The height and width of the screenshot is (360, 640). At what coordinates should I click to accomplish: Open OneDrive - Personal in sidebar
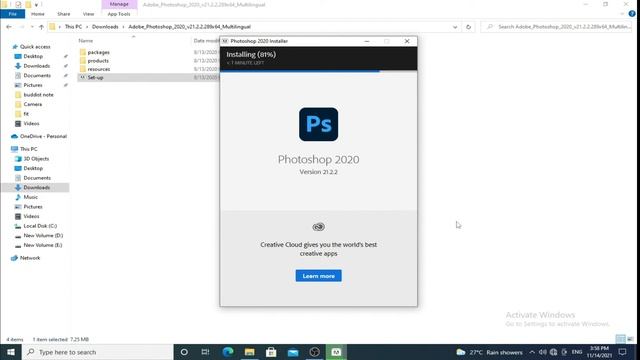click(43, 136)
